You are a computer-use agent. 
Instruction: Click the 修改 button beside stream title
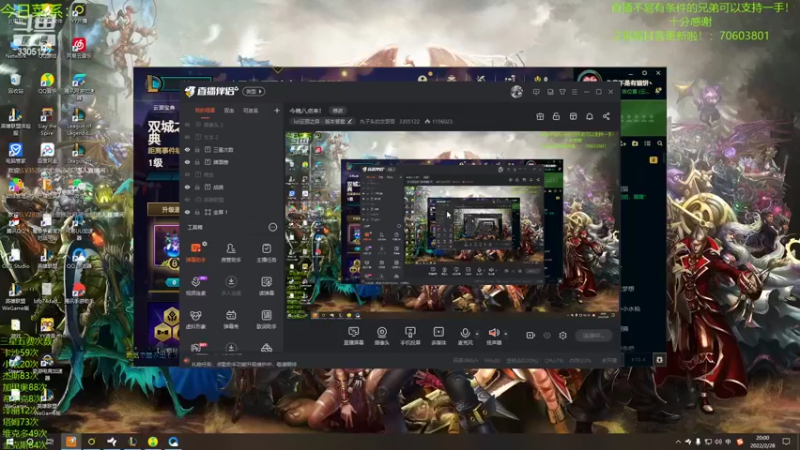pos(338,110)
